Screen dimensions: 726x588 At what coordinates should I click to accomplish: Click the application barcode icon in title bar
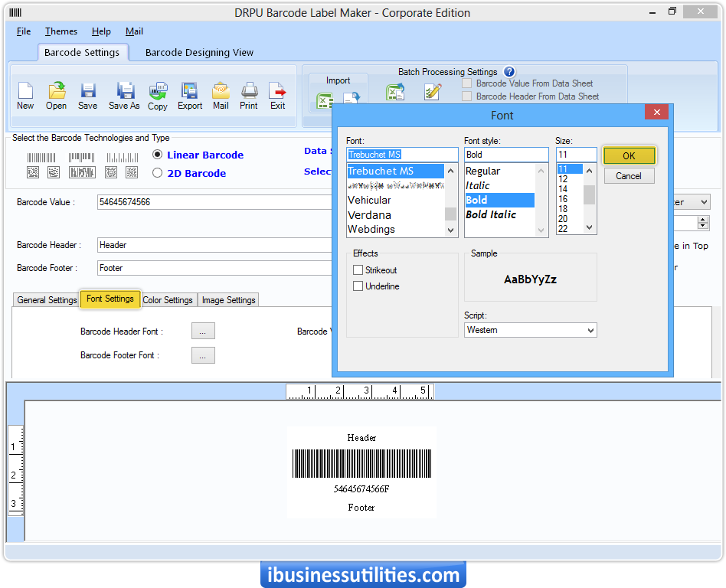tap(15, 12)
